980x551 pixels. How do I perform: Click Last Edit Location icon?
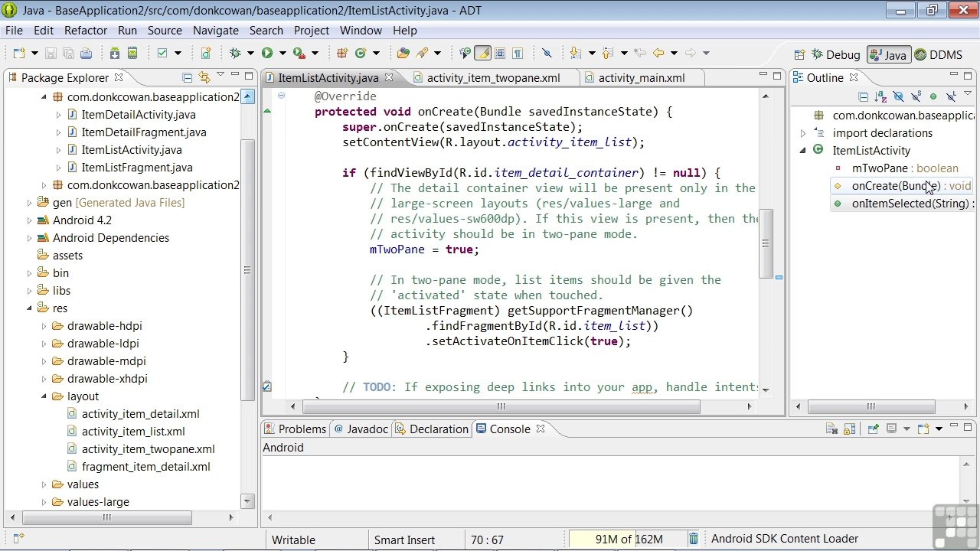pos(640,53)
